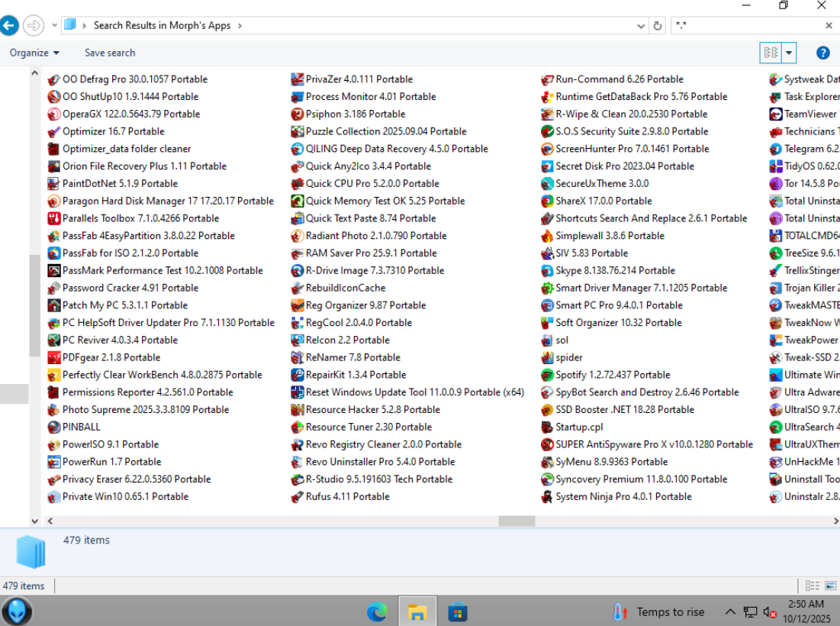840x626 pixels.
Task: Click the Process Monitor 4.01 icon
Action: pos(298,97)
